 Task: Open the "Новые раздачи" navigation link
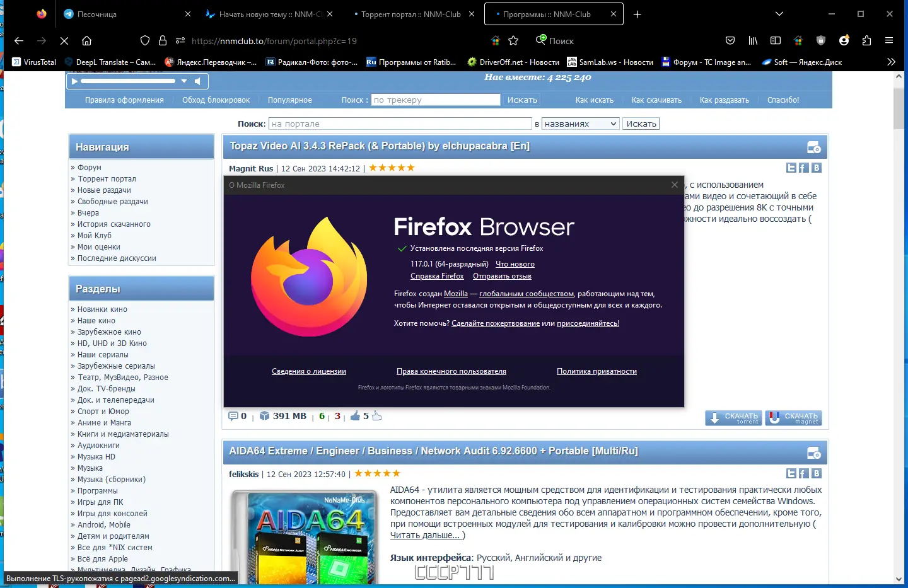[x=104, y=190]
